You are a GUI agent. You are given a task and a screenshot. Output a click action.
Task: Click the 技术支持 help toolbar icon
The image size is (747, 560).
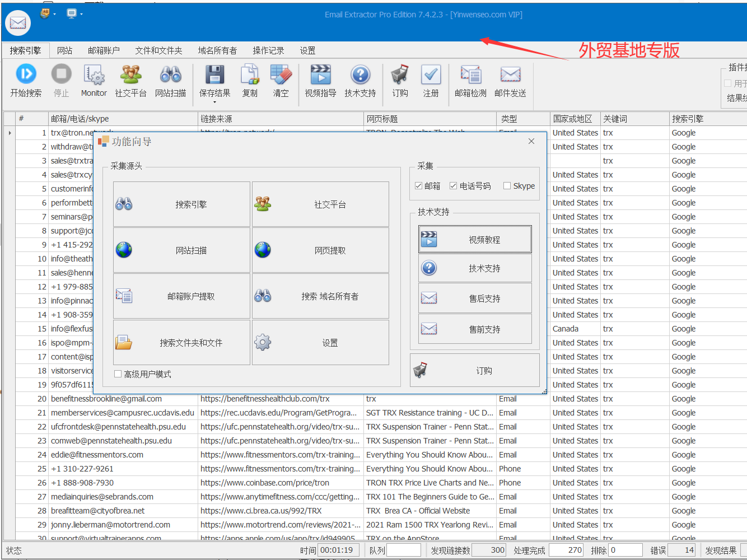coord(360,74)
